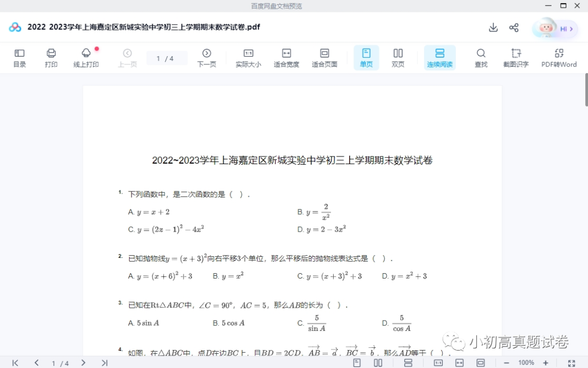Click the share icon in header

(514, 27)
